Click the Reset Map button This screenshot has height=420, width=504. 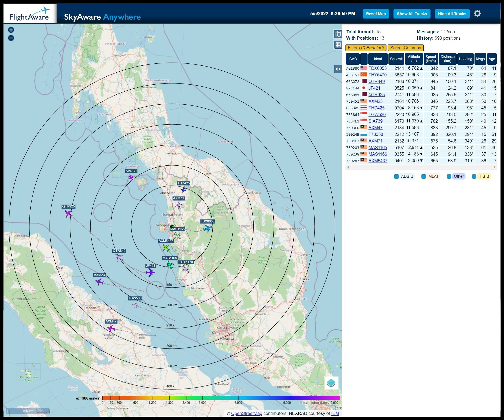click(376, 14)
